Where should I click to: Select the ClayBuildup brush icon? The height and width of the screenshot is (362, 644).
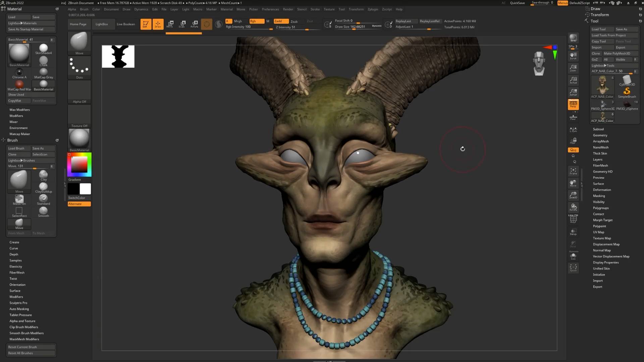click(43, 187)
